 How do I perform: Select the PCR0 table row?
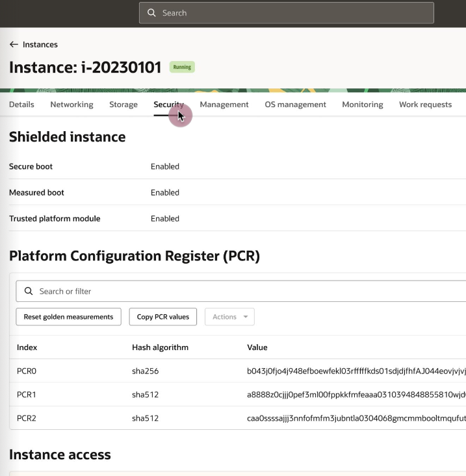[65, 371]
